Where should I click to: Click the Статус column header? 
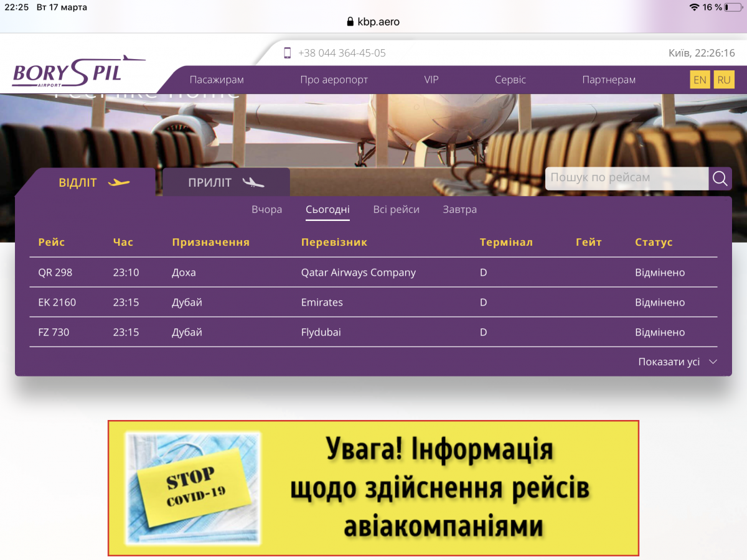click(654, 242)
